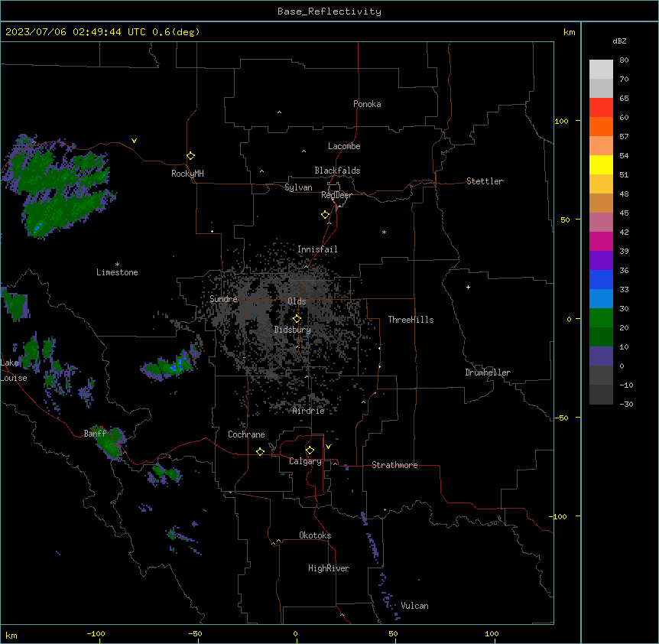Click the Sylvan label on the map
The image size is (659, 644).
(x=298, y=187)
